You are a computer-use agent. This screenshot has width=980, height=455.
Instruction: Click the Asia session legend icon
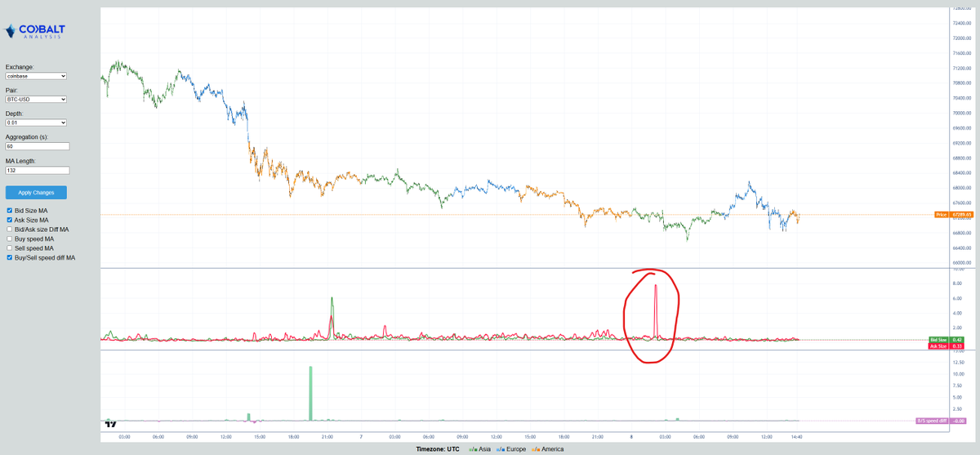coord(472,449)
